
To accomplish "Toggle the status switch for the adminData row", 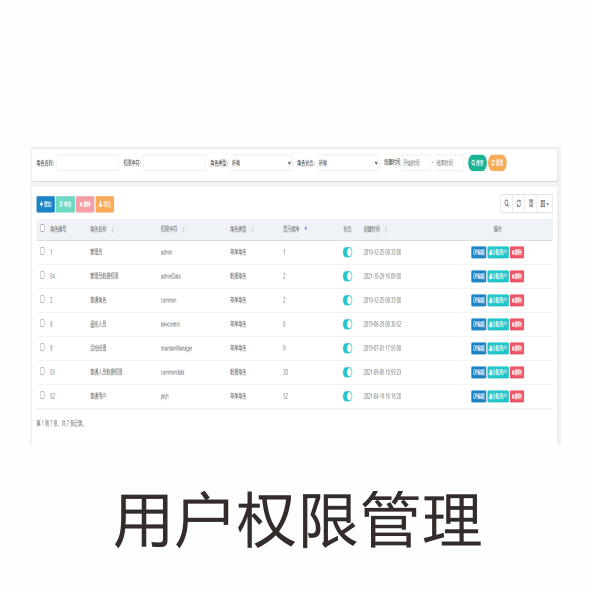I will (x=347, y=276).
